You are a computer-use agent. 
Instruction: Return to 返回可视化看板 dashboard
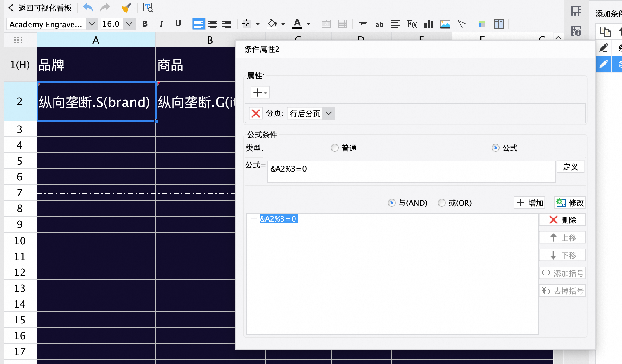pos(40,8)
